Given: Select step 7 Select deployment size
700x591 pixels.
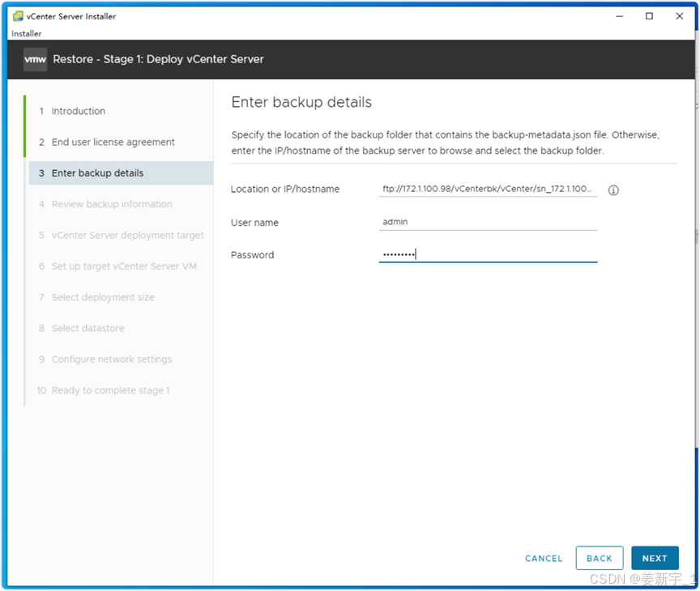Looking at the screenshot, I should pyautogui.click(x=103, y=297).
